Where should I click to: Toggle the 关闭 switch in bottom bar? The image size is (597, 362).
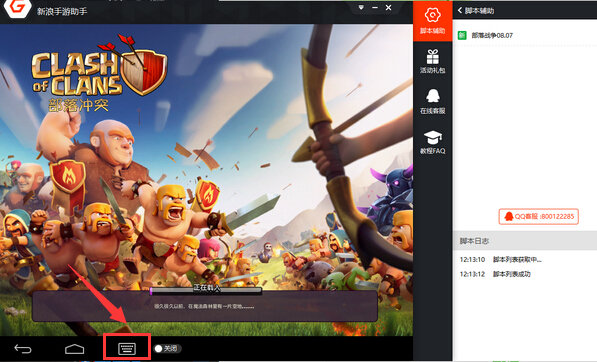(x=168, y=348)
